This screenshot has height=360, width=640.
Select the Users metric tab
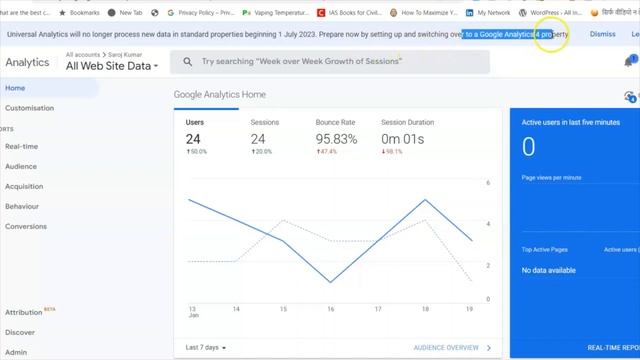pos(206,136)
